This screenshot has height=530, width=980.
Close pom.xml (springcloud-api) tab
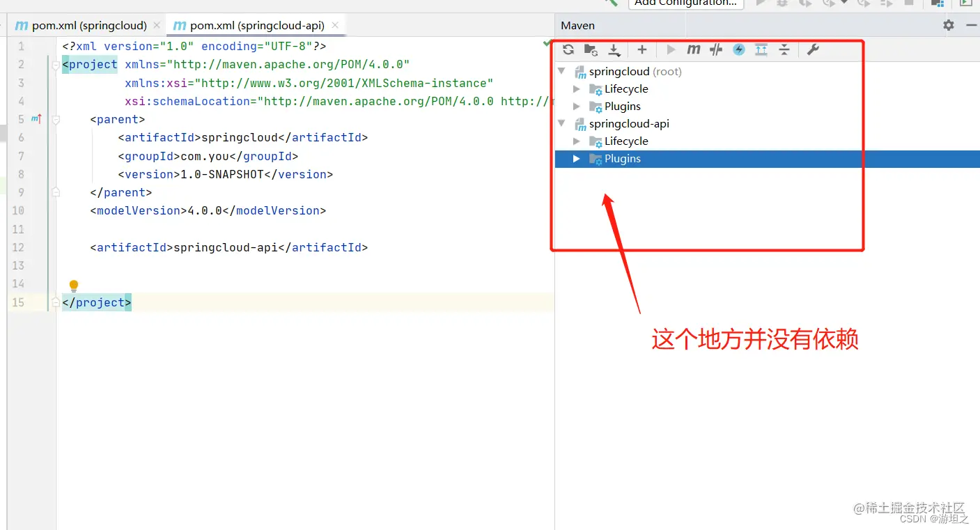[x=335, y=25]
